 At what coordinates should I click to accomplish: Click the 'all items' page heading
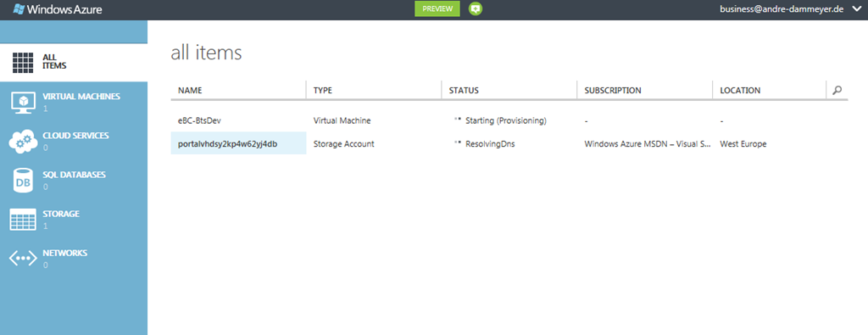(x=207, y=53)
